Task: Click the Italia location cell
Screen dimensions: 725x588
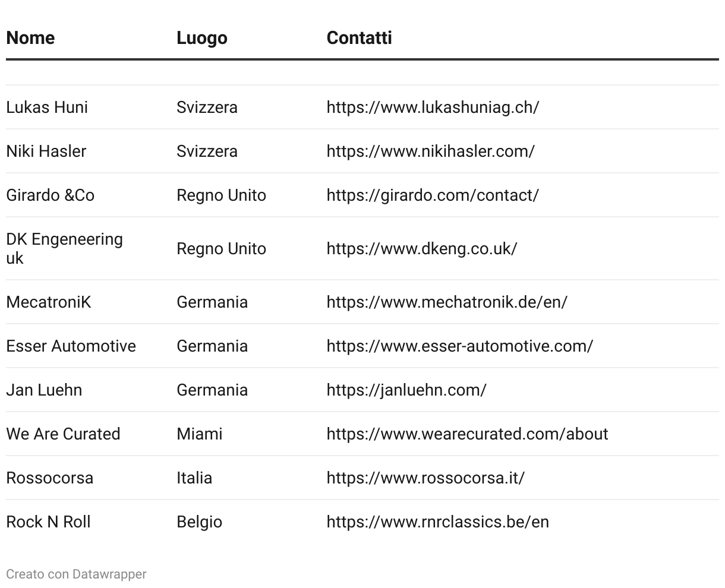Action: [x=194, y=478]
